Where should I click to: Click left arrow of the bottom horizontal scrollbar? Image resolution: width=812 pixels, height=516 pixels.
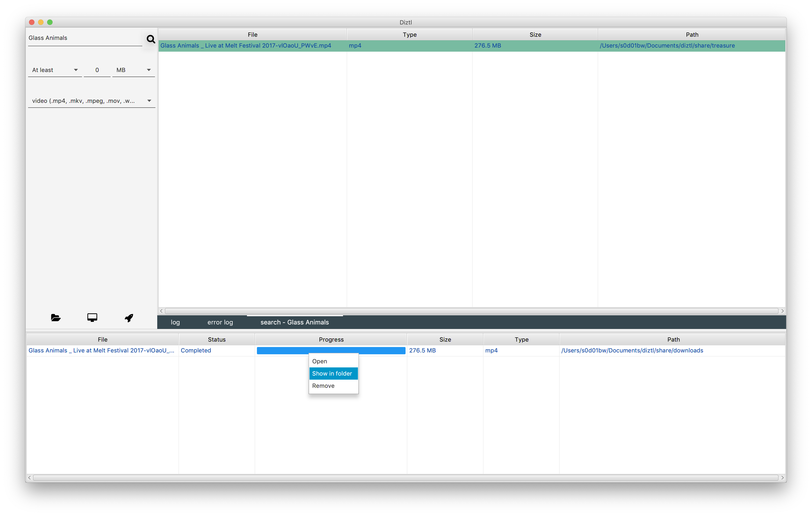click(30, 477)
